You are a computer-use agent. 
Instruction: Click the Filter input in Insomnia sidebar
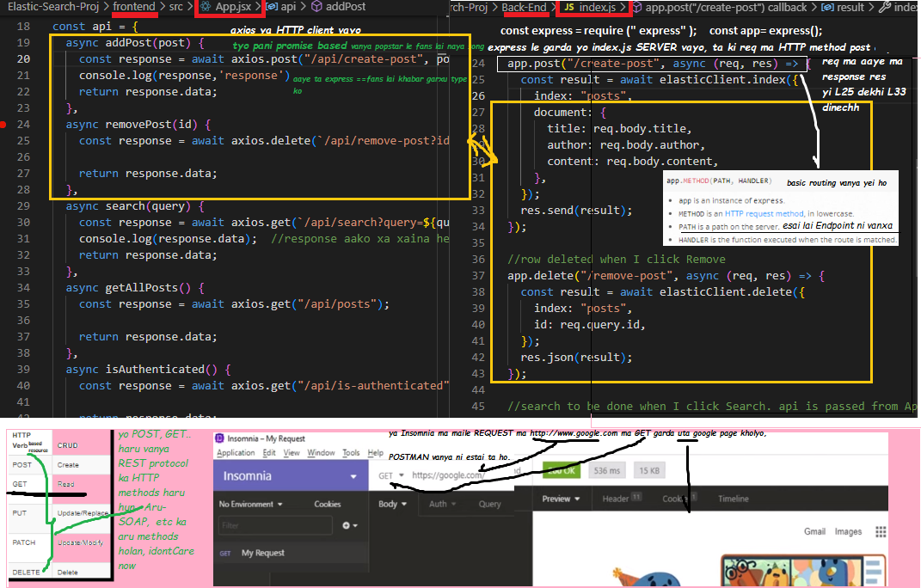275,525
